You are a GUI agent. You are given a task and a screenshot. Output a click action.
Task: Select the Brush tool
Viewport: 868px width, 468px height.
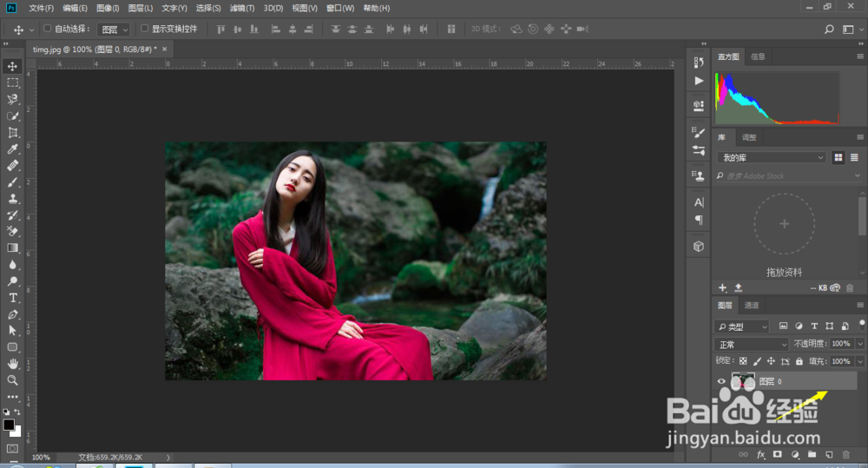click(x=12, y=182)
